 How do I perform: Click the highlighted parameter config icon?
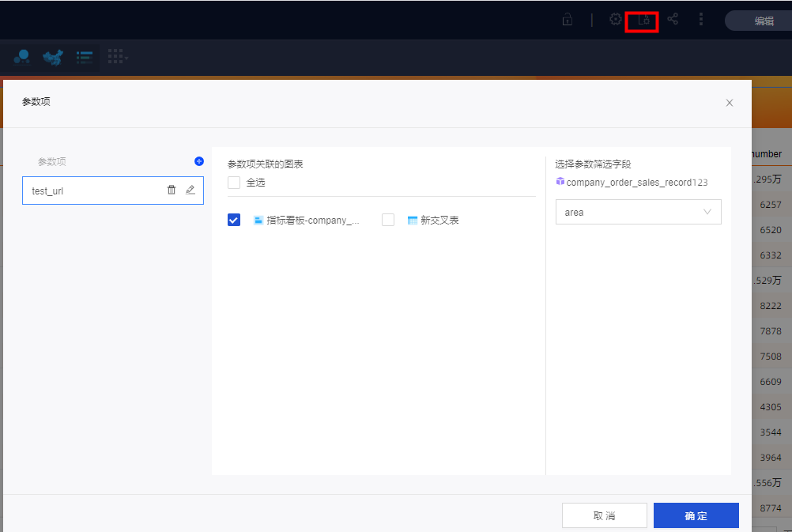[x=643, y=20]
